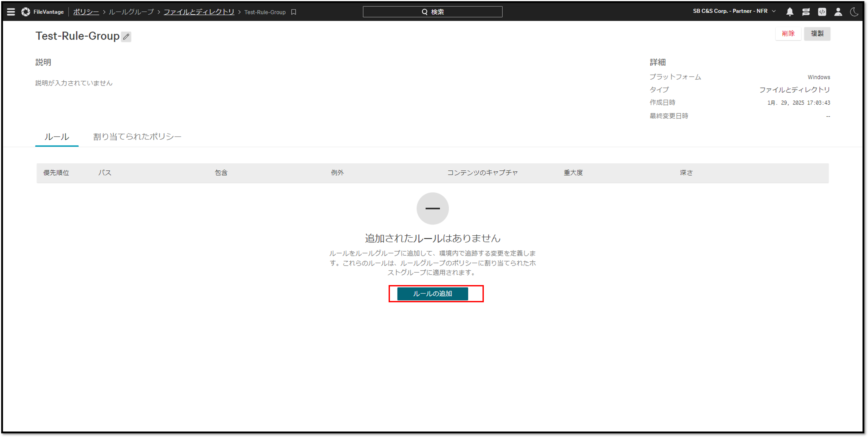Click the Windows platform value
Viewport: 868px width, 437px height.
tap(819, 77)
